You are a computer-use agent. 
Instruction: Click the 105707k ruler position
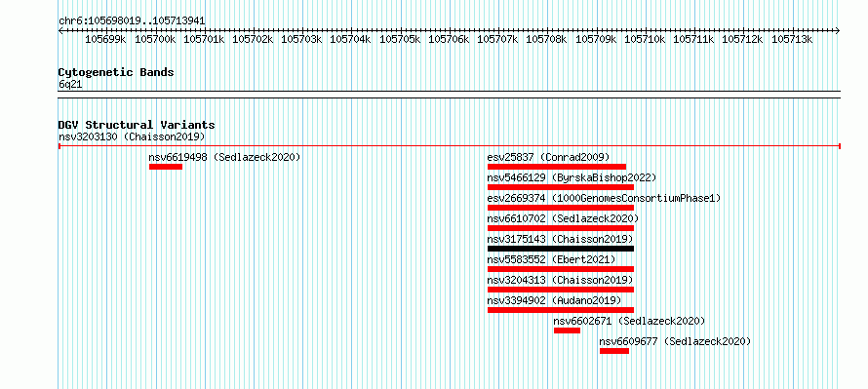(497, 39)
